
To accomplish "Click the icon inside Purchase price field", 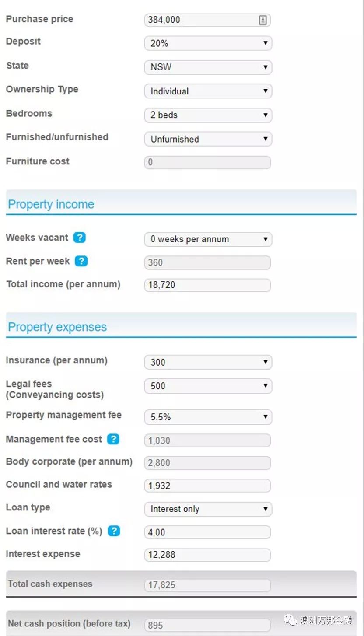I will pyautogui.click(x=262, y=20).
